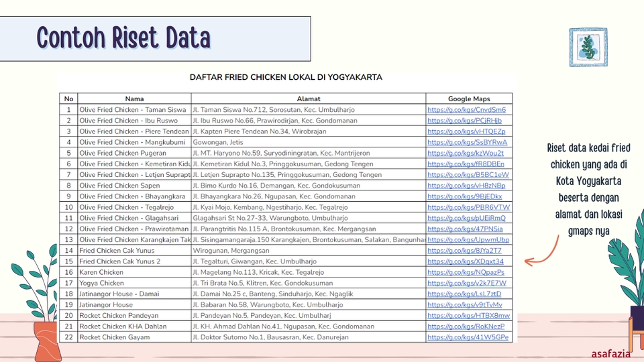This screenshot has height=362, width=644.
Task: Open maps link in Olive Tegalrejo row
Action: coord(469,207)
